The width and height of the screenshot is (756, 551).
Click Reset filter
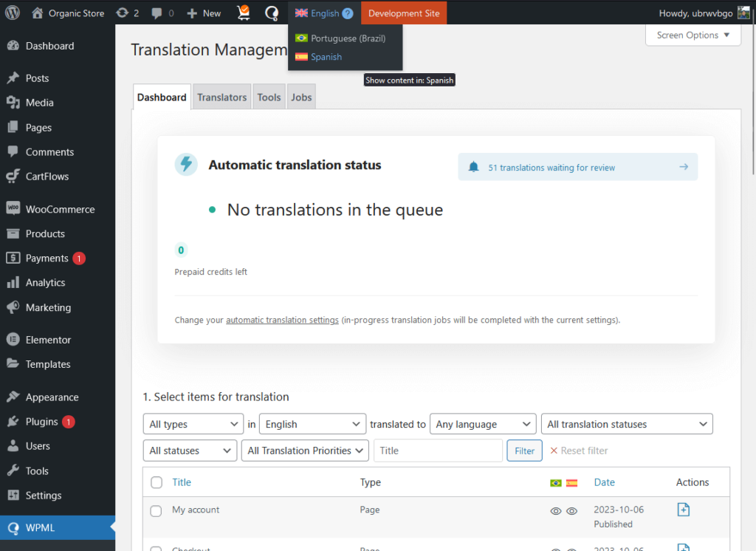pyautogui.click(x=579, y=451)
